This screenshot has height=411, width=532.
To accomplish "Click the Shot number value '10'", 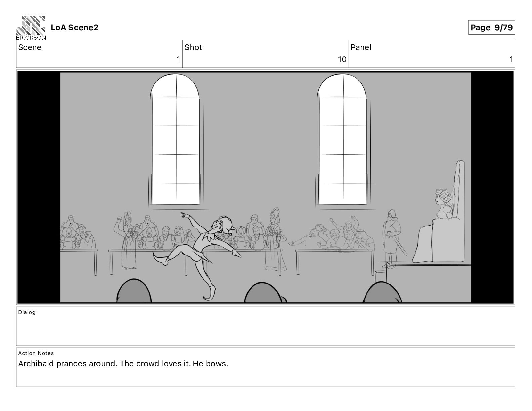I will [x=342, y=59].
